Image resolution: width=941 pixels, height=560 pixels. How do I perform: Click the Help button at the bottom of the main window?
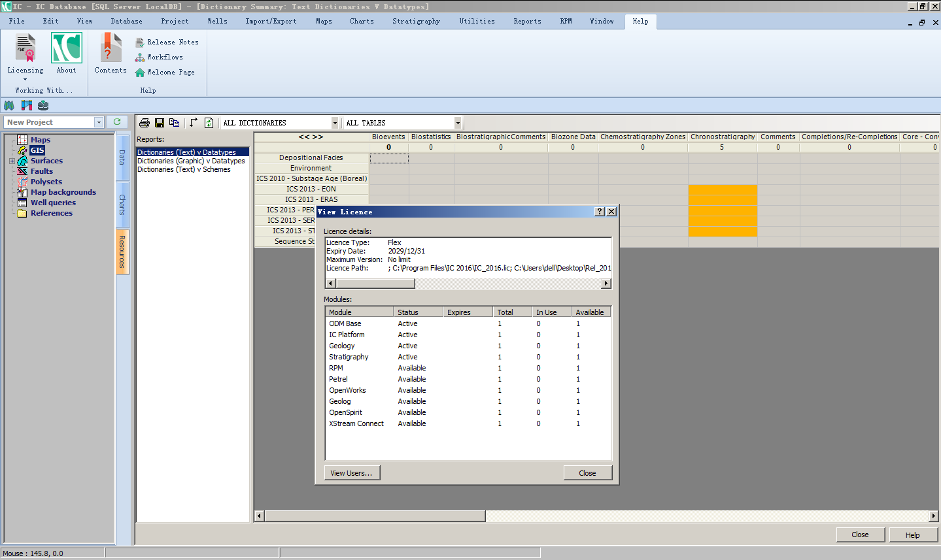click(x=913, y=535)
